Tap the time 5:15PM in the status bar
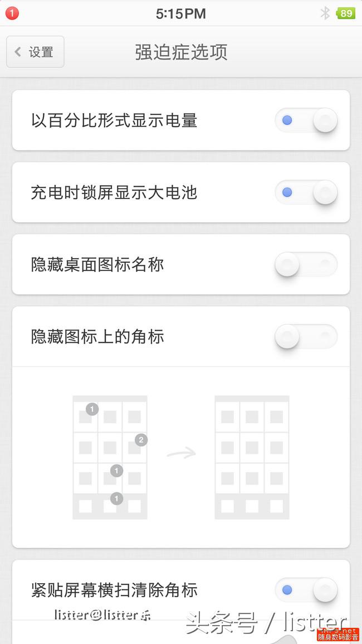362x644 pixels. point(180,13)
